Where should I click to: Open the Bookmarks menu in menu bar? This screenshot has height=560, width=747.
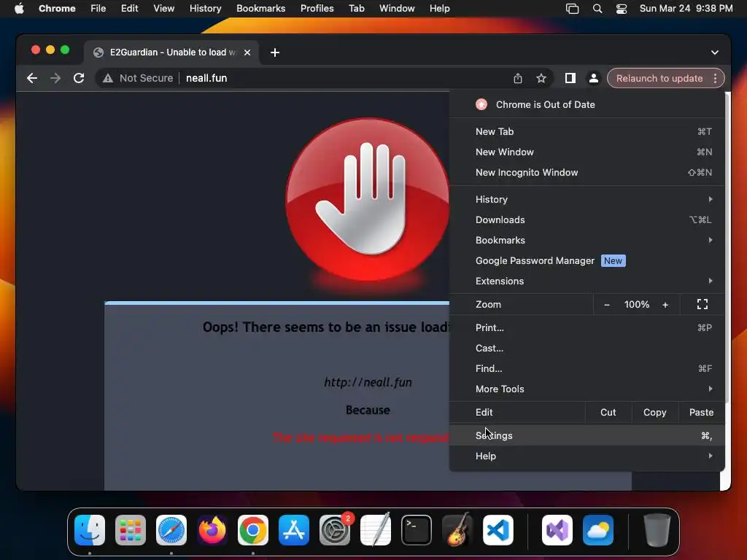[x=260, y=9]
